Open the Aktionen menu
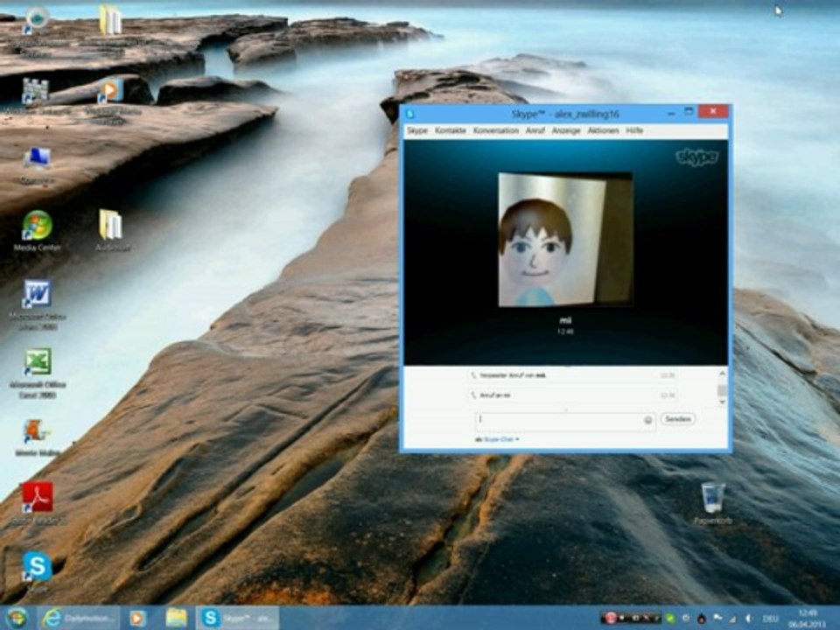The image size is (840, 630). pos(603,130)
